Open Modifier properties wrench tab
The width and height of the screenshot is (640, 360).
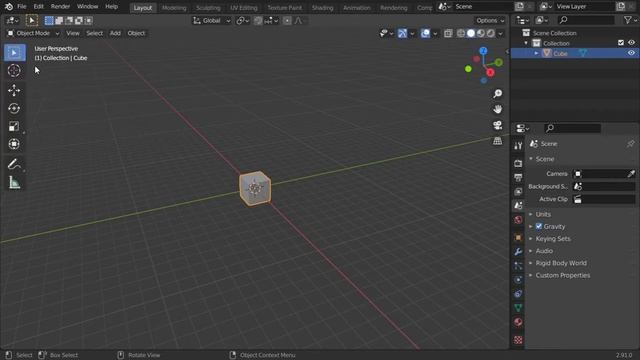(x=518, y=251)
